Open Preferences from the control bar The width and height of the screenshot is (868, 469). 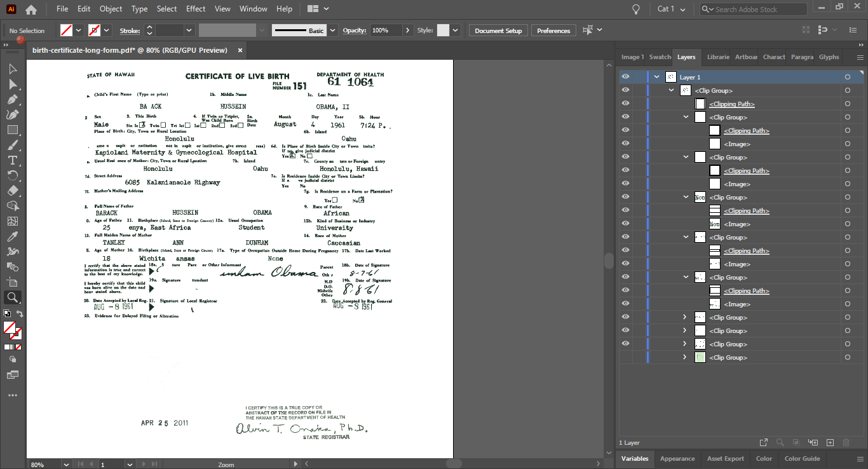click(x=553, y=31)
